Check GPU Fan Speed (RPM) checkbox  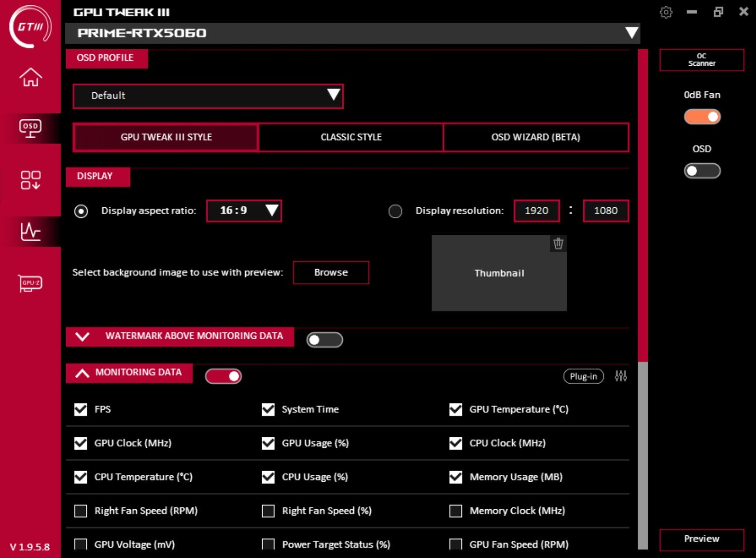click(x=455, y=545)
